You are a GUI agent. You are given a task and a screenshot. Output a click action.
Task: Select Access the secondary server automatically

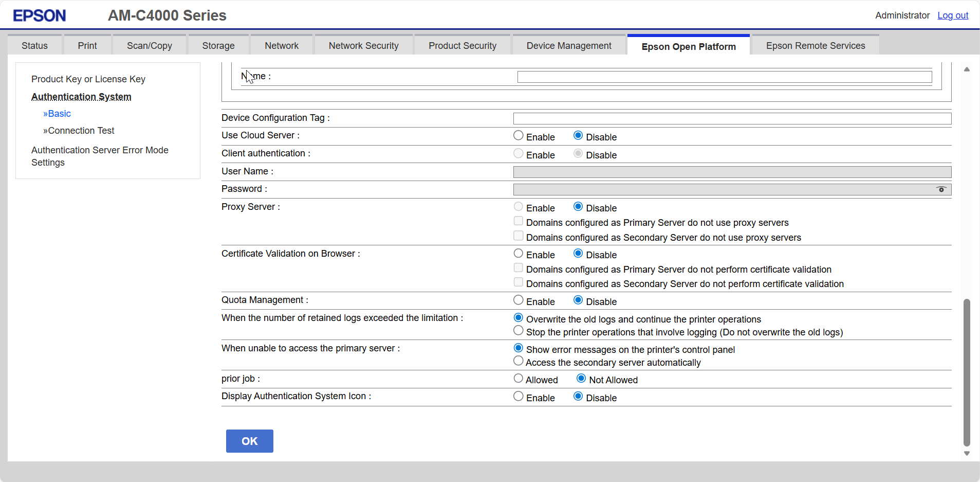coord(519,361)
